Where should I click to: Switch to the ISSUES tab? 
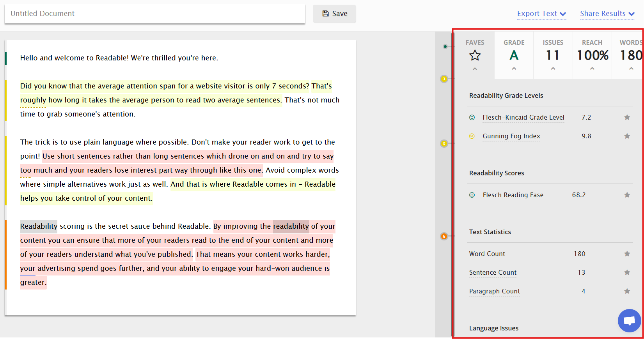tap(553, 55)
